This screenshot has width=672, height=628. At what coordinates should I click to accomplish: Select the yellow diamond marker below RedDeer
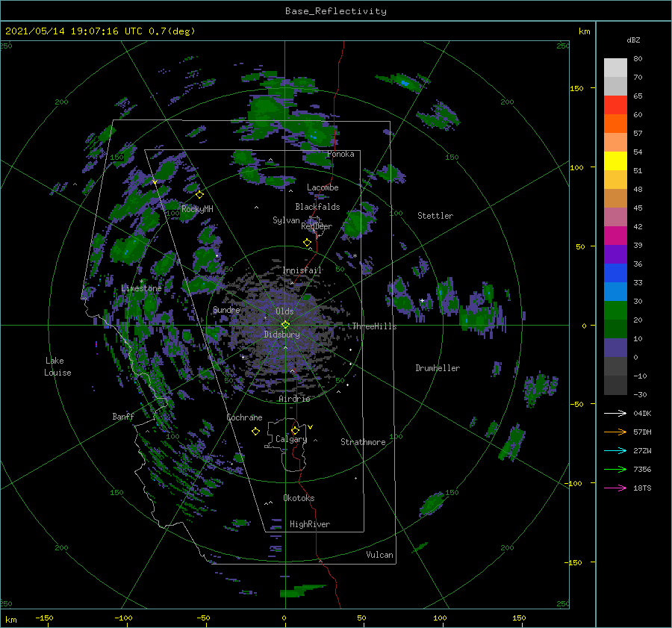pos(308,243)
